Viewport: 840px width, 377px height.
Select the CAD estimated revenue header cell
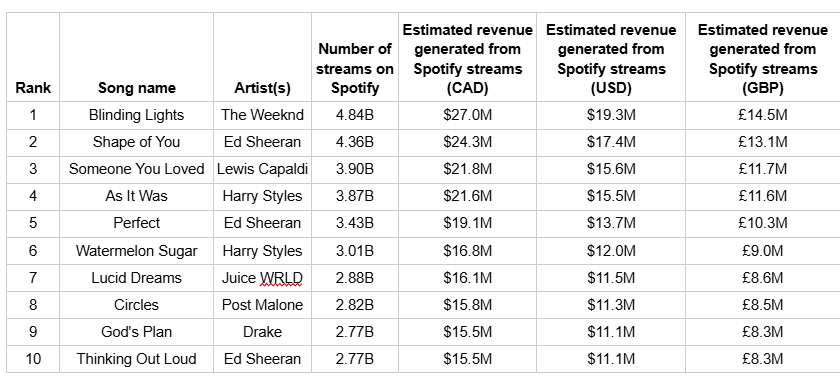click(467, 57)
